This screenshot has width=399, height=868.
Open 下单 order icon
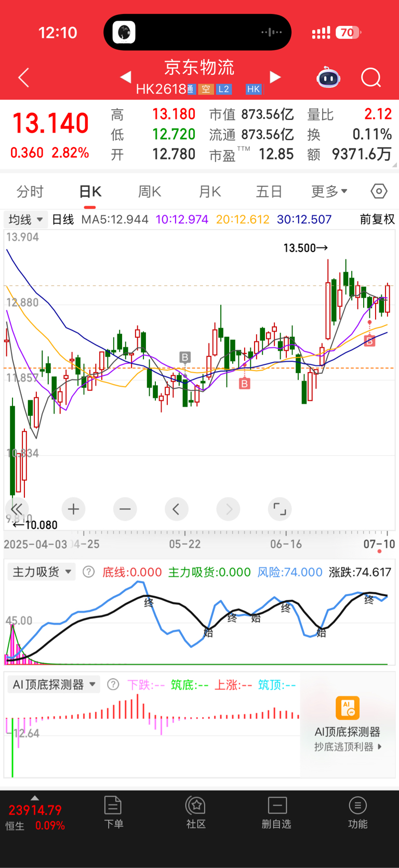113,812
